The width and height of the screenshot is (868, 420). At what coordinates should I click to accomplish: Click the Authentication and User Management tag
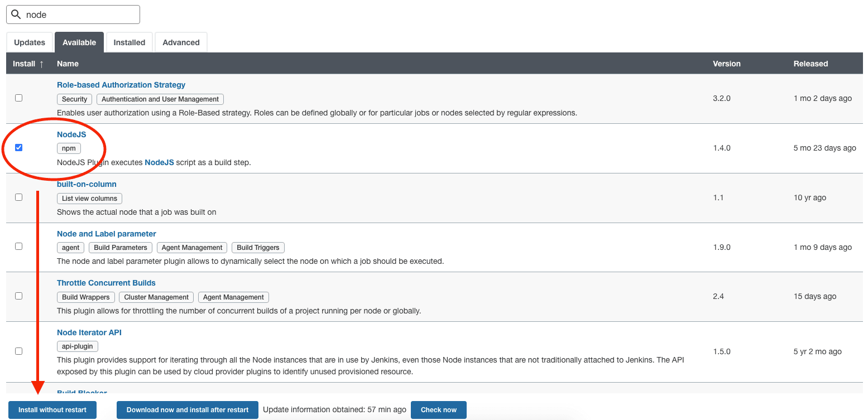[x=160, y=99]
